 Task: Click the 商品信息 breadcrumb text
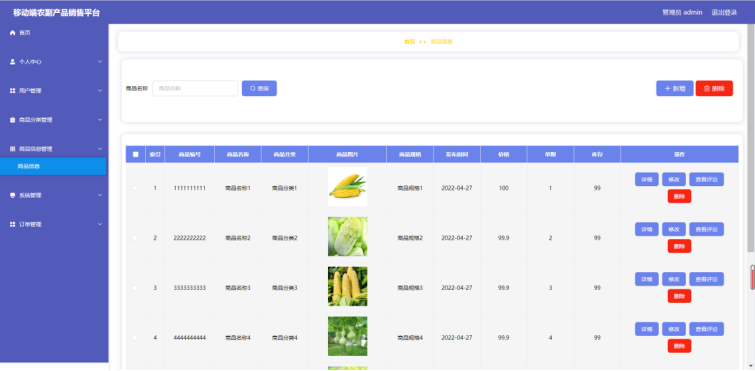coord(442,42)
